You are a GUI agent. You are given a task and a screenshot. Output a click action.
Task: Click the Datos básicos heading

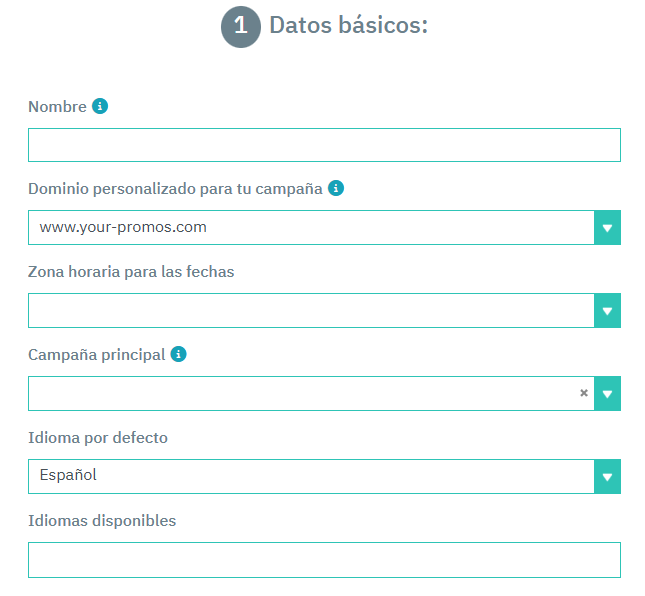click(x=348, y=26)
